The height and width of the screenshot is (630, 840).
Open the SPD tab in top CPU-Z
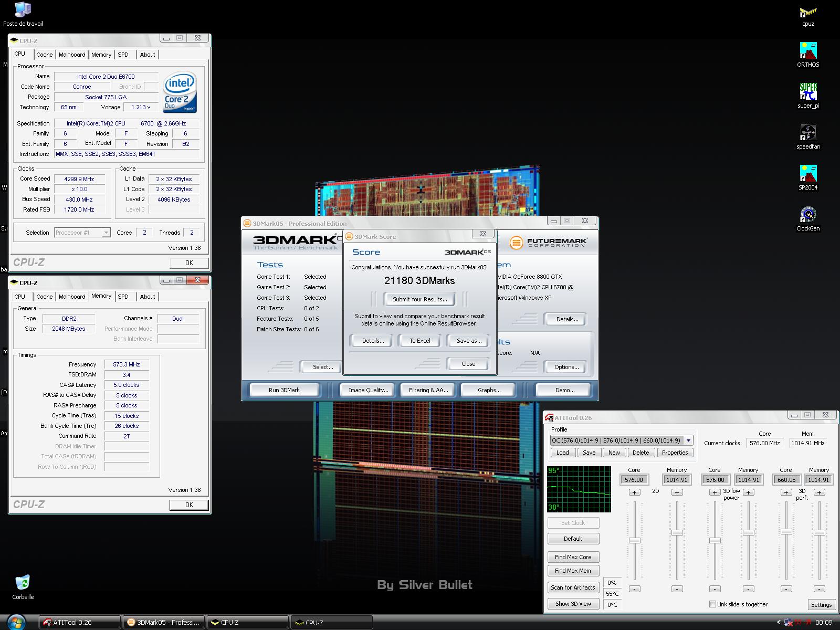coord(123,55)
